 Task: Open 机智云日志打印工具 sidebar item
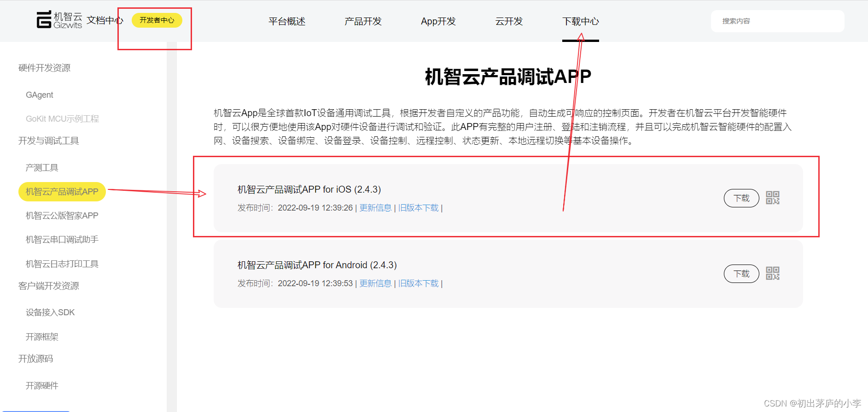pyautogui.click(x=62, y=264)
